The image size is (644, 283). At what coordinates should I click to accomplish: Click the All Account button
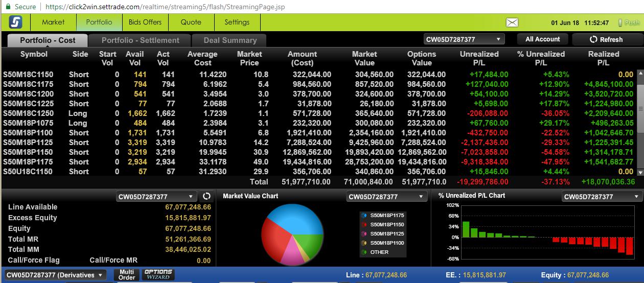pos(543,39)
